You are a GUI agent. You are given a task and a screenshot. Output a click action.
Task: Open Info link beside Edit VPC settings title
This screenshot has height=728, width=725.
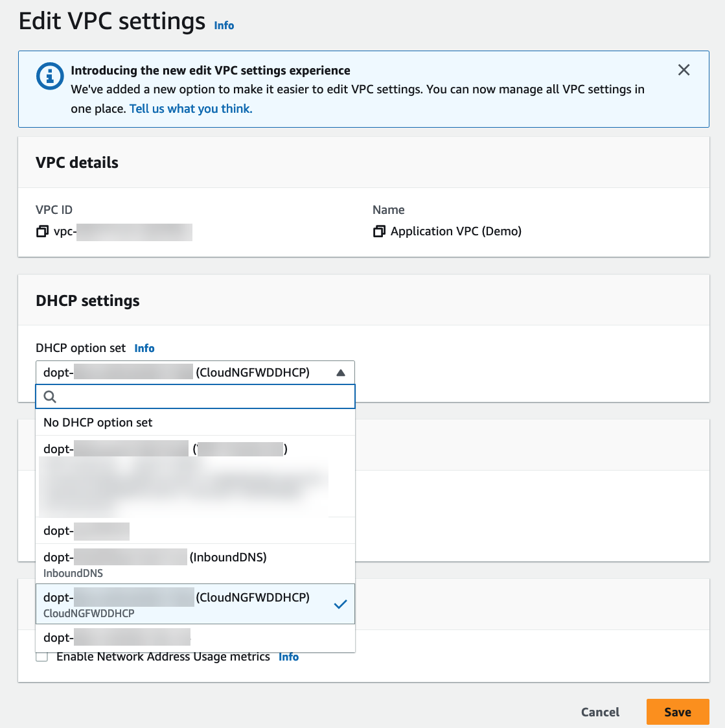224,25
